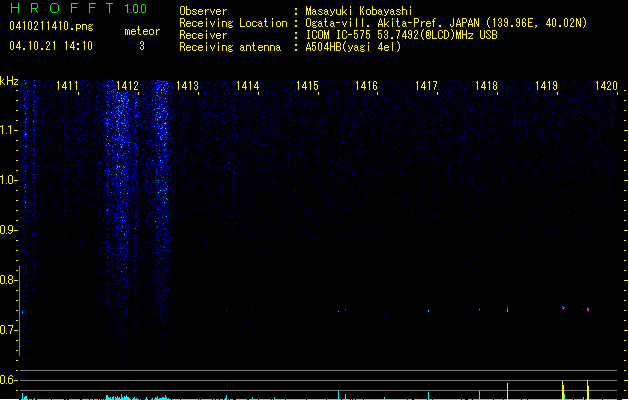Click the ICOM IC-575 53.7492 MHz receiver text
Screen dimensions: 629x400
[x=402, y=35]
